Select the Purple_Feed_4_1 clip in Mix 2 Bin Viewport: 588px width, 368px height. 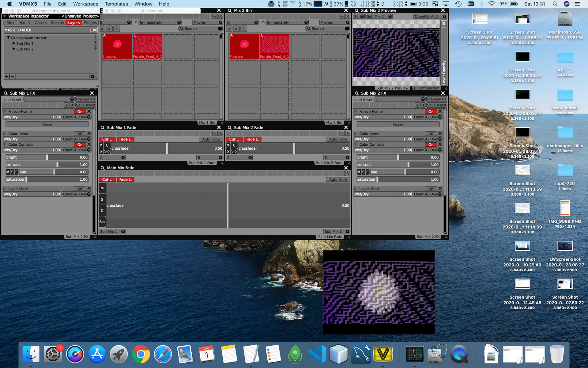coord(274,46)
